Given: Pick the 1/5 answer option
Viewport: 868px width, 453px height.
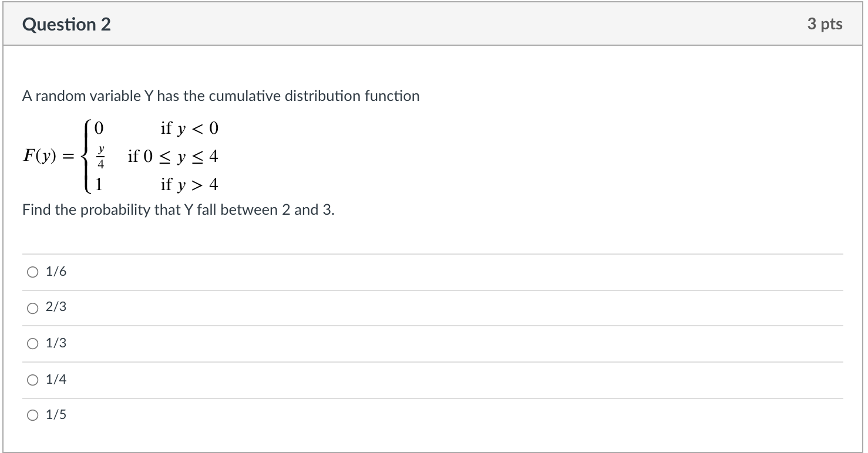Looking at the screenshot, I should point(32,415).
